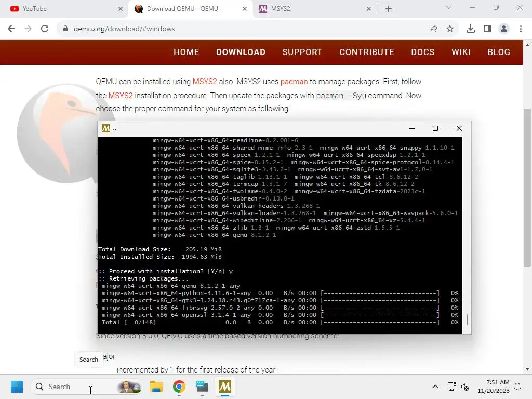Open File Explorer from the taskbar
The image size is (532, 399).
[x=156, y=387]
